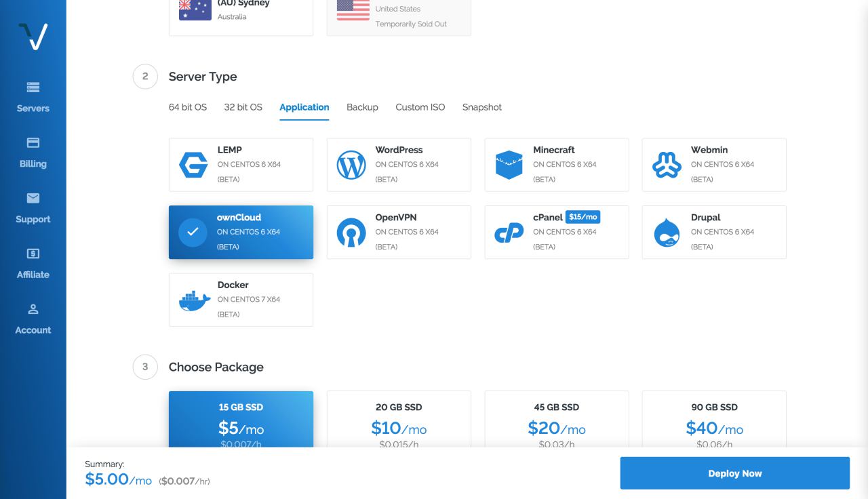
Task: Choose the Minecraft application icon
Action: [x=509, y=165]
